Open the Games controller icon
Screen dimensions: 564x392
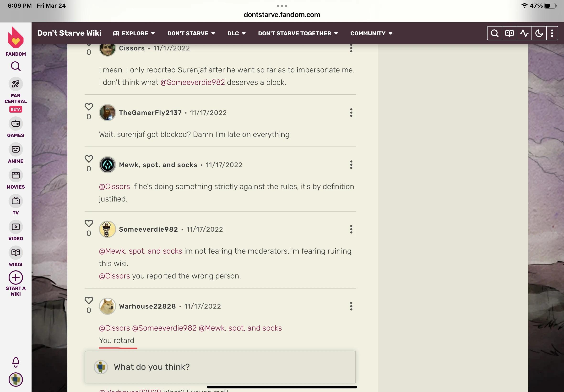pyautogui.click(x=16, y=124)
